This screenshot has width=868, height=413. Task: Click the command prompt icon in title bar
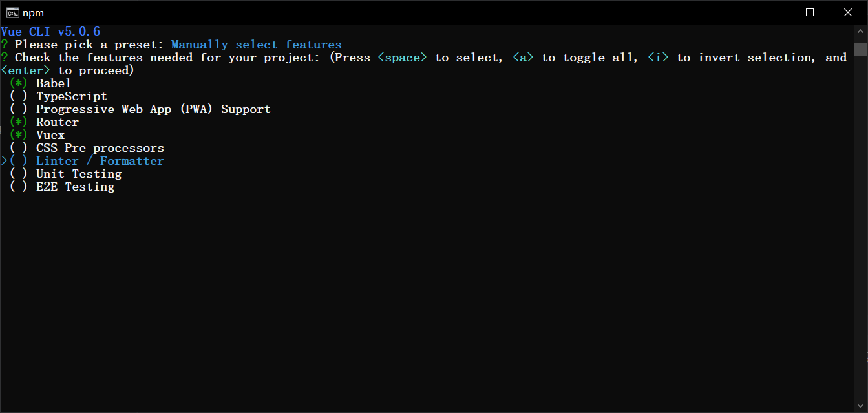(x=12, y=12)
